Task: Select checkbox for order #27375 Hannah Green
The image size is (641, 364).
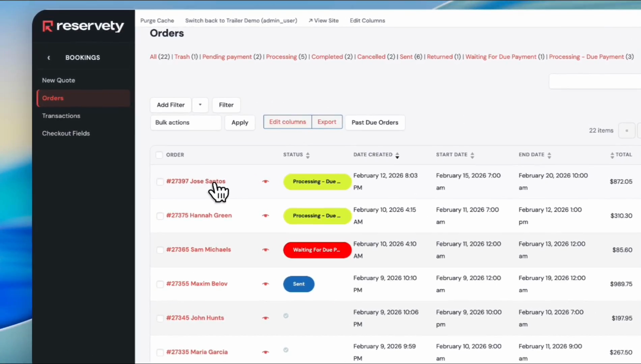Action: [160, 216]
